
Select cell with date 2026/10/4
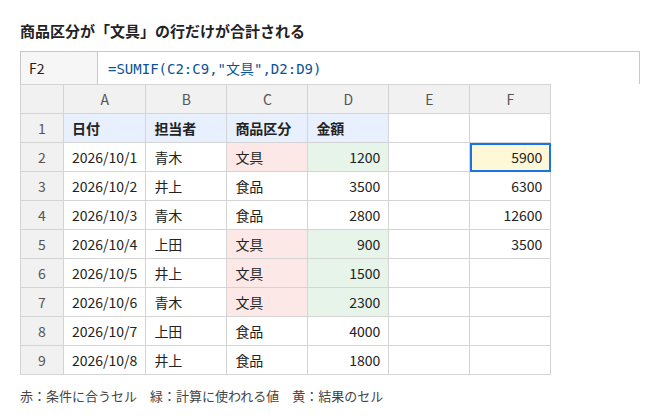[x=104, y=245]
